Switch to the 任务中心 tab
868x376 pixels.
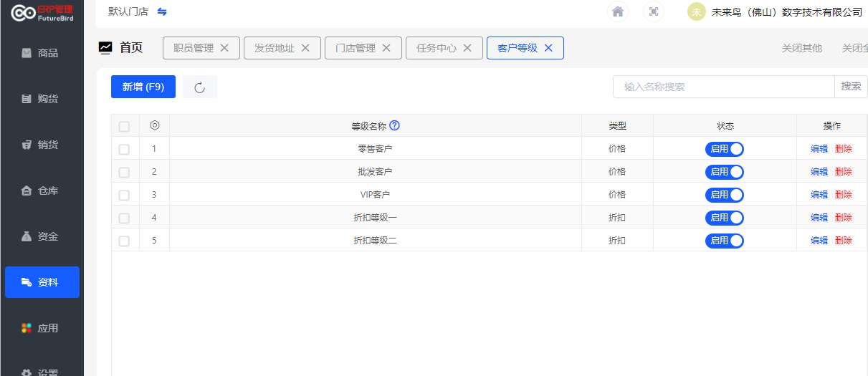pyautogui.click(x=437, y=48)
